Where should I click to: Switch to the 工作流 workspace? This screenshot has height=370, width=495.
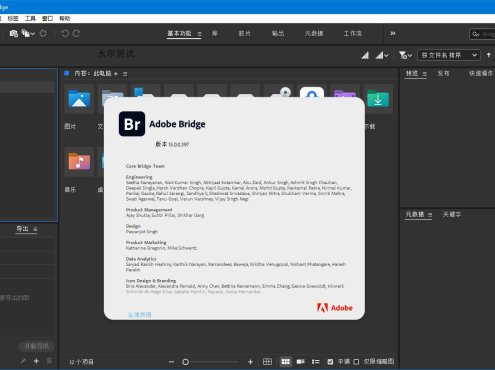(353, 33)
